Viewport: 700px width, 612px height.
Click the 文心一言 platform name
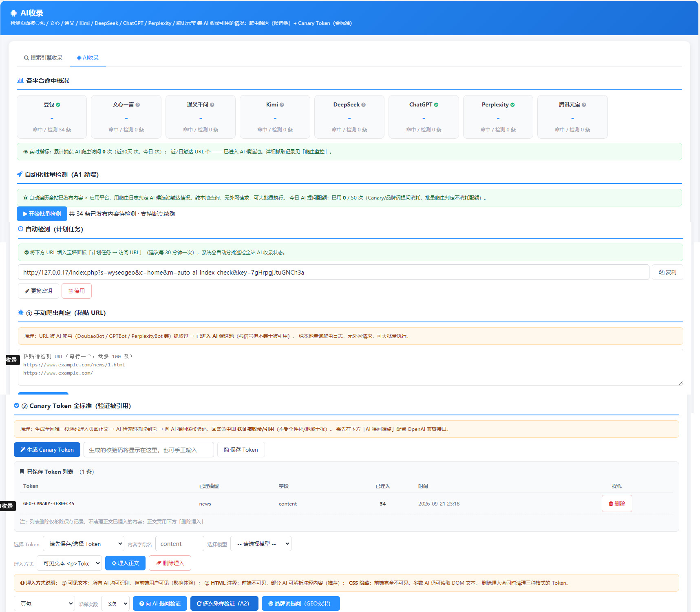[123, 105]
